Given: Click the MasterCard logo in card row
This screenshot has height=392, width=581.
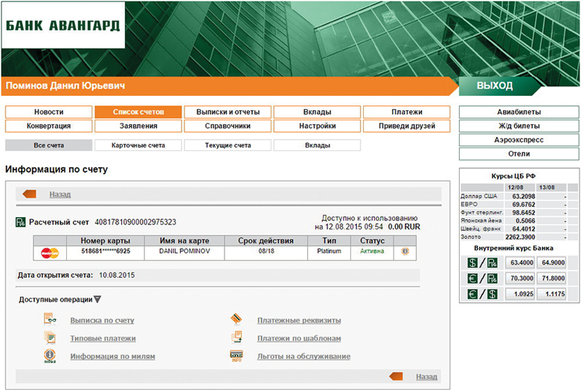Looking at the screenshot, I should (x=50, y=253).
